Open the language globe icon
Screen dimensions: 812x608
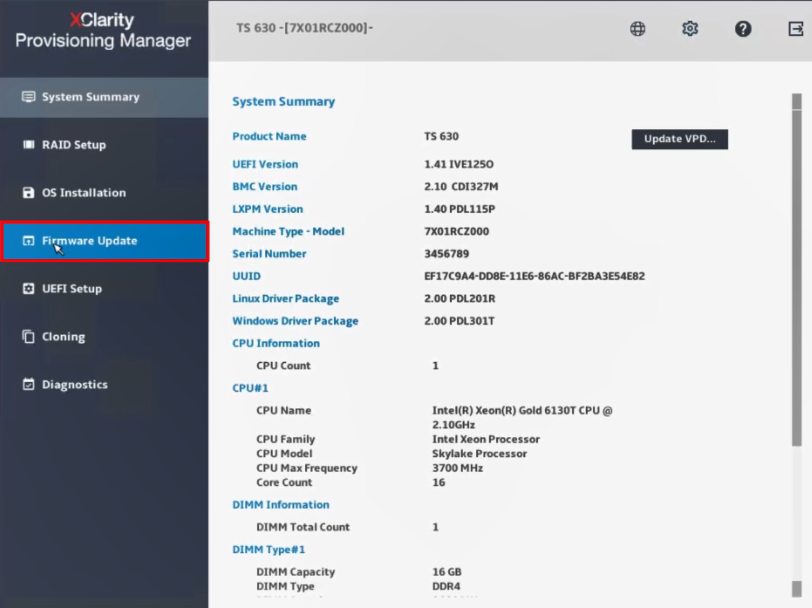[x=637, y=29]
